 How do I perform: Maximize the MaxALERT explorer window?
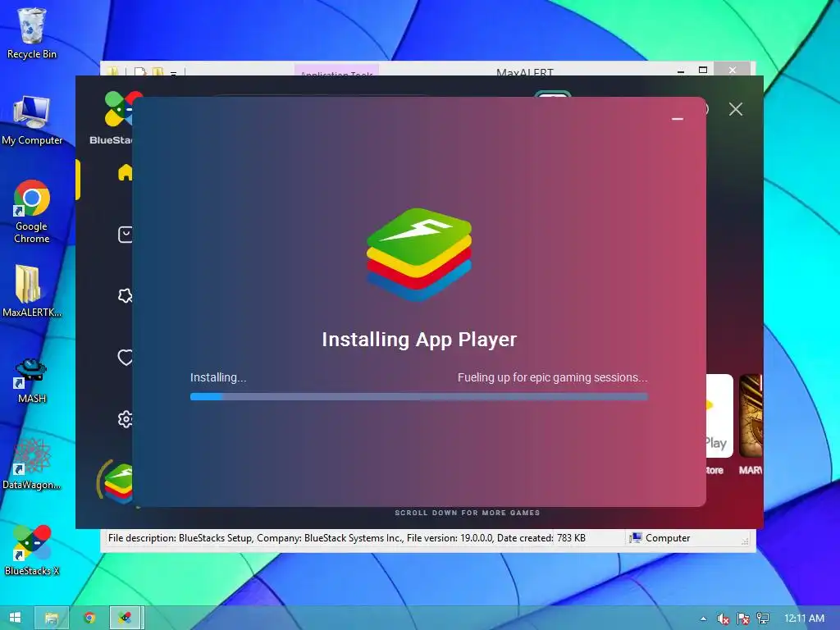[x=703, y=70]
